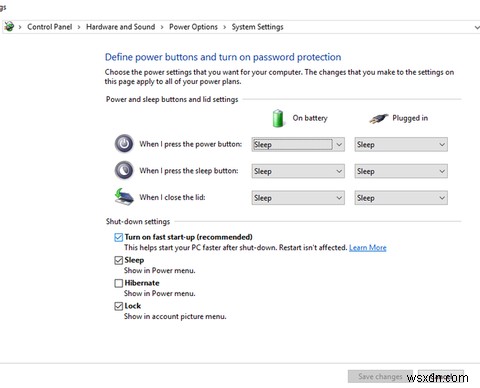This screenshot has width=480, height=388.
Task: Open sleep button On battery dropdown
Action: coord(298,171)
